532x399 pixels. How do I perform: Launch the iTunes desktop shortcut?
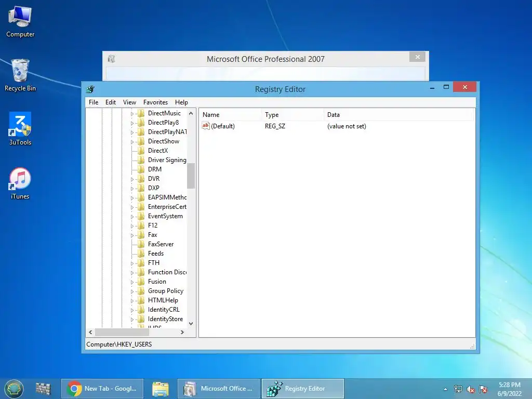pos(20,183)
